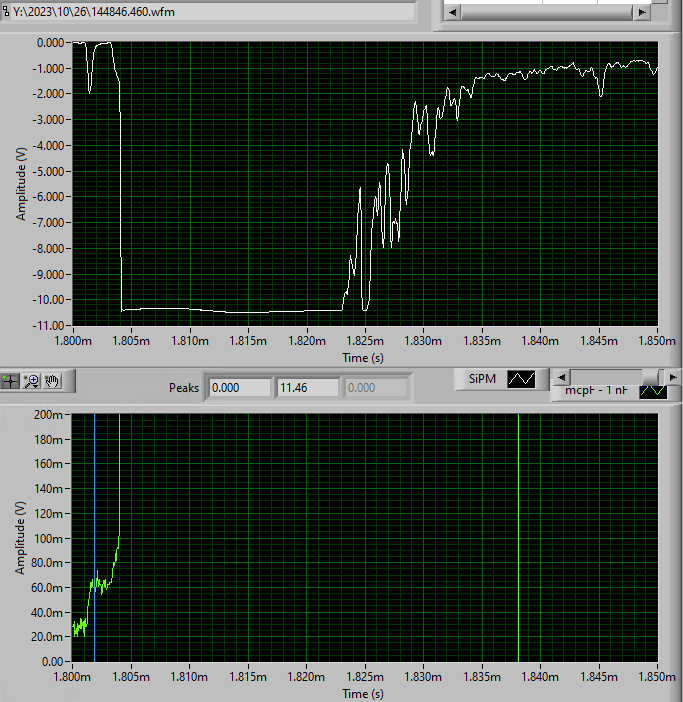
Task: Click the Peaks field showing 11.46
Action: [307, 388]
